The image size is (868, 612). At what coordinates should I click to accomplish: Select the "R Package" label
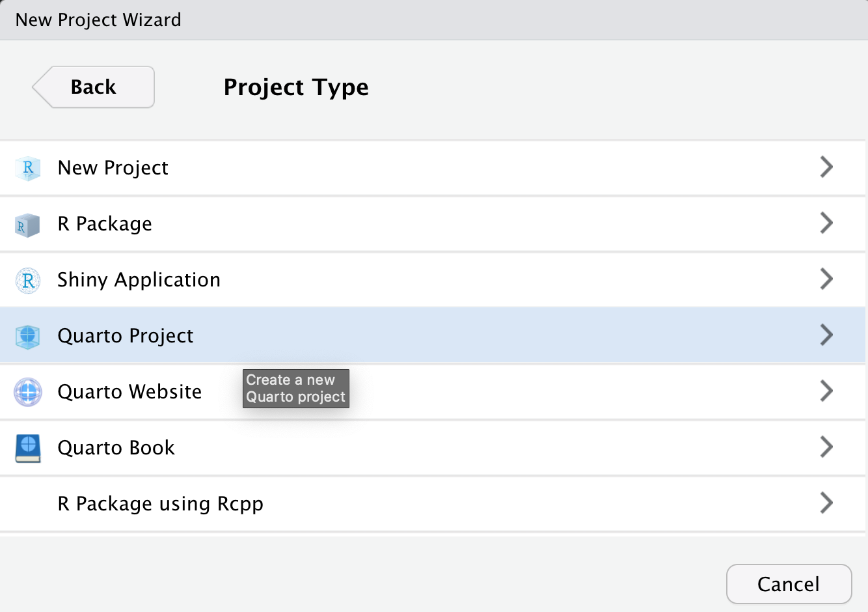[105, 224]
